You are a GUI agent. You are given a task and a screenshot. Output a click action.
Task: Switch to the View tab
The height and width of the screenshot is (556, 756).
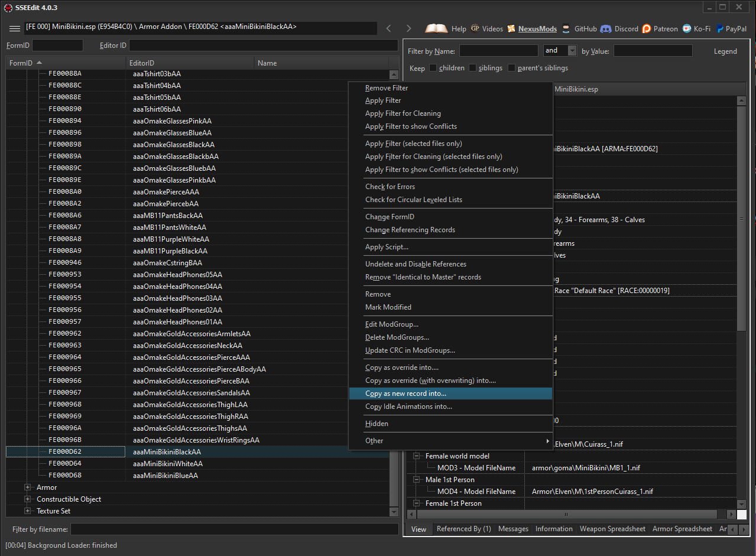[x=418, y=529]
